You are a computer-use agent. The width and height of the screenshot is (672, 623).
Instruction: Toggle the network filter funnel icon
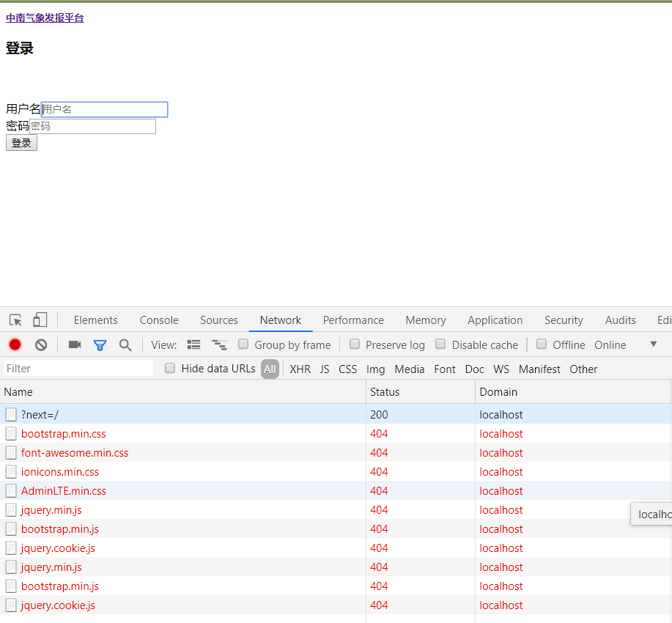coord(100,344)
